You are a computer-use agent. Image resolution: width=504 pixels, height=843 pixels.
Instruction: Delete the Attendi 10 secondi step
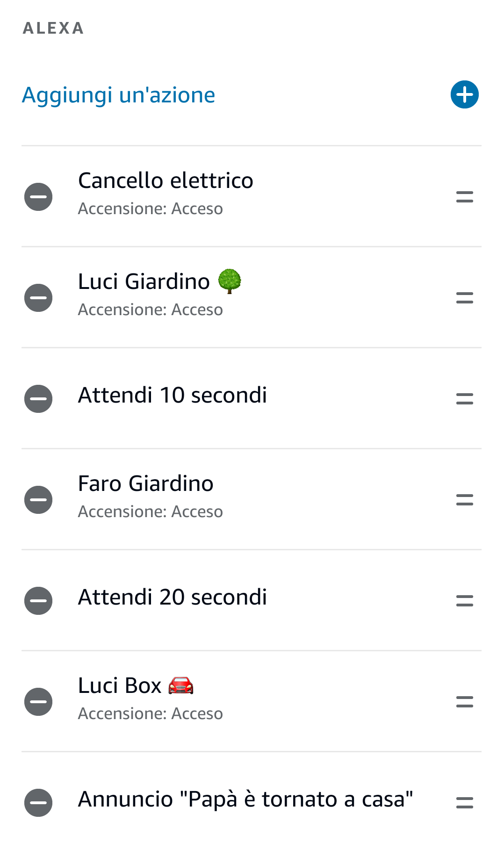click(38, 399)
